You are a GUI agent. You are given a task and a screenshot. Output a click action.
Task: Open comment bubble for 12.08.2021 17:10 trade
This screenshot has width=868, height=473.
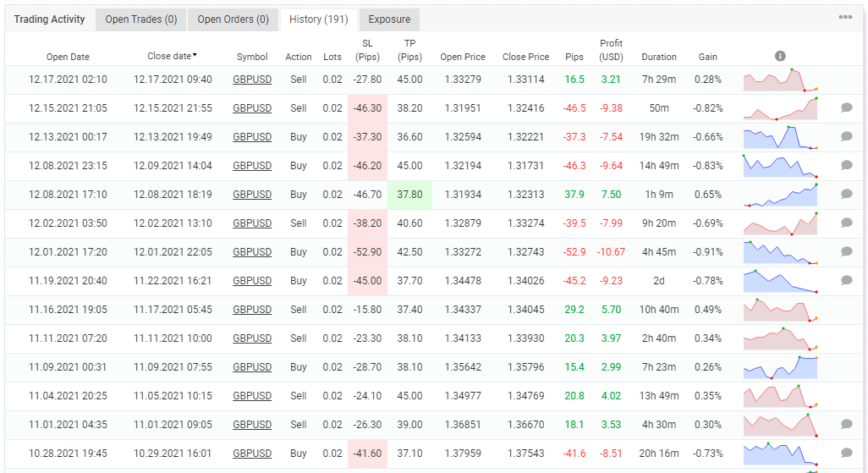click(x=846, y=194)
